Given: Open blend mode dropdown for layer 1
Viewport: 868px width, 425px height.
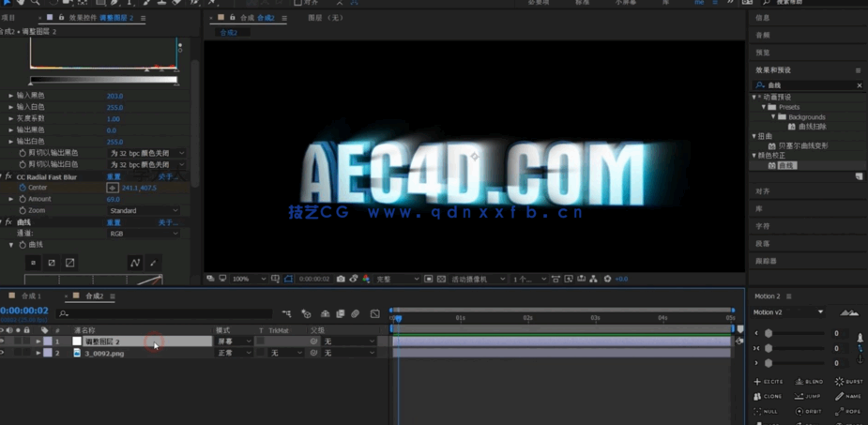Looking at the screenshot, I should 235,342.
